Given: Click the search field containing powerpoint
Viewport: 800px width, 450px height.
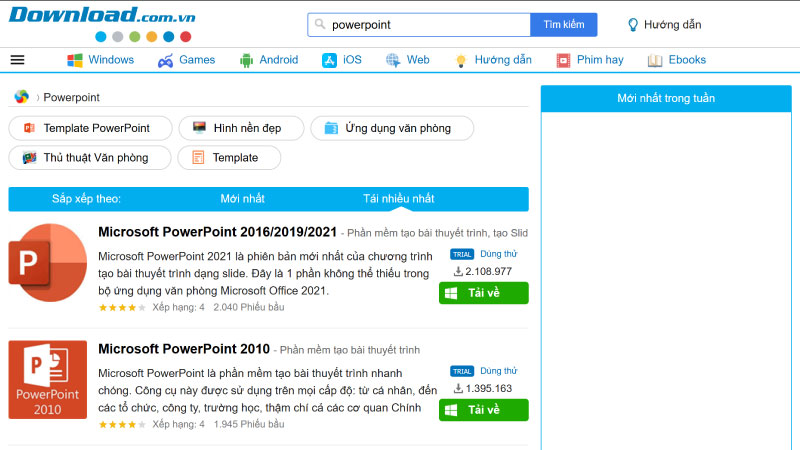Looking at the screenshot, I should point(419,24).
